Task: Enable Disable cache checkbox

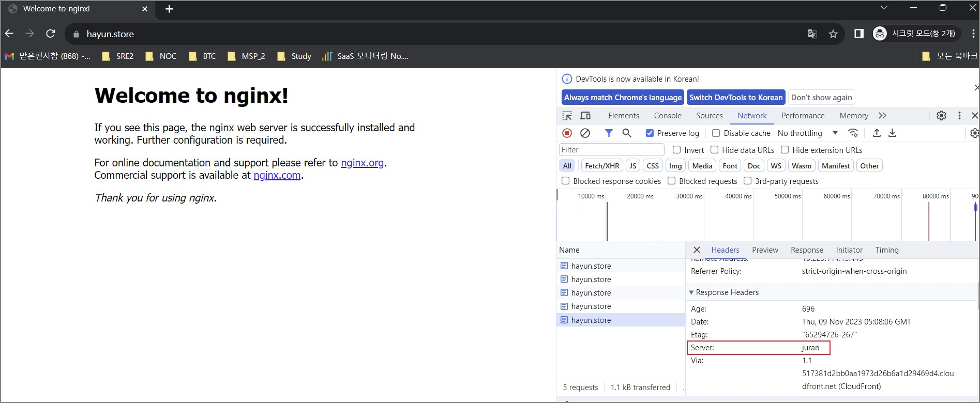Action: pos(716,133)
